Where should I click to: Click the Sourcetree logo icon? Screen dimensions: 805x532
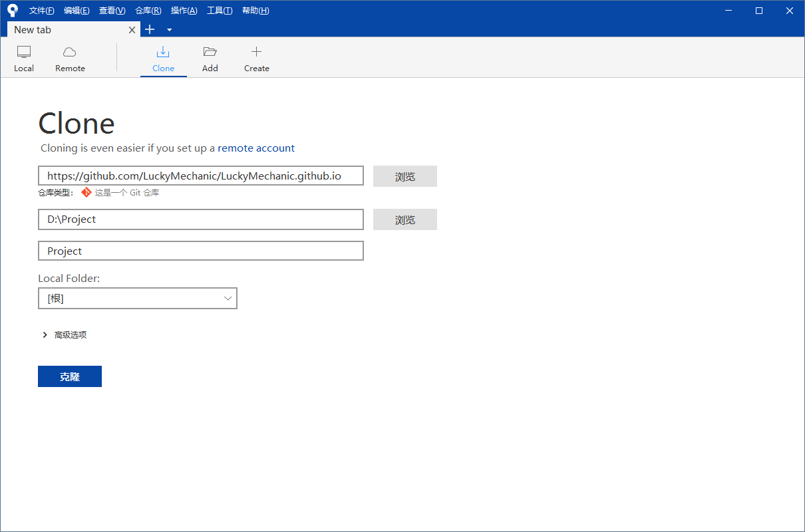point(12,10)
